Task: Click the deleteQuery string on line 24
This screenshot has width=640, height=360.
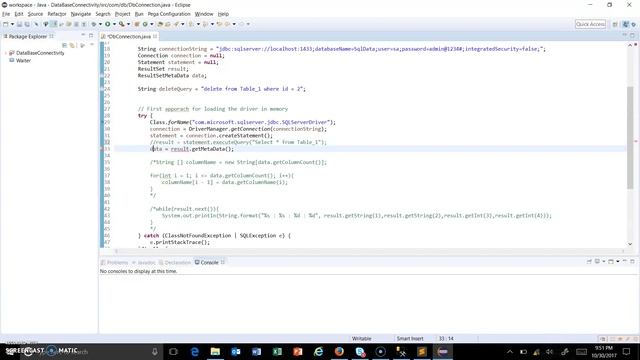Action: (x=253, y=89)
